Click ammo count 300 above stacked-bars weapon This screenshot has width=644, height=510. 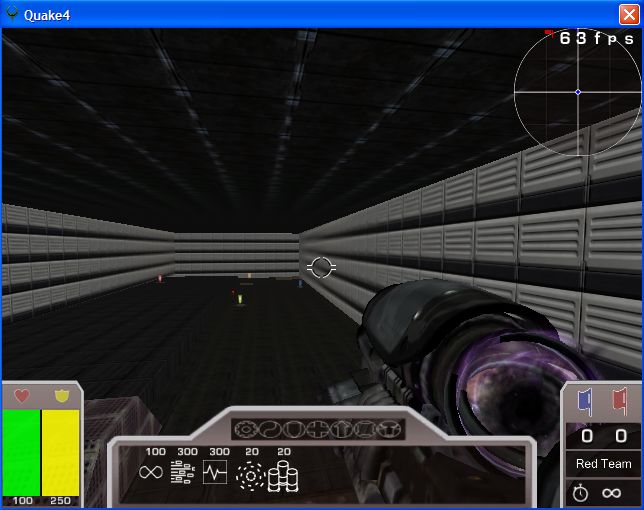tap(188, 452)
